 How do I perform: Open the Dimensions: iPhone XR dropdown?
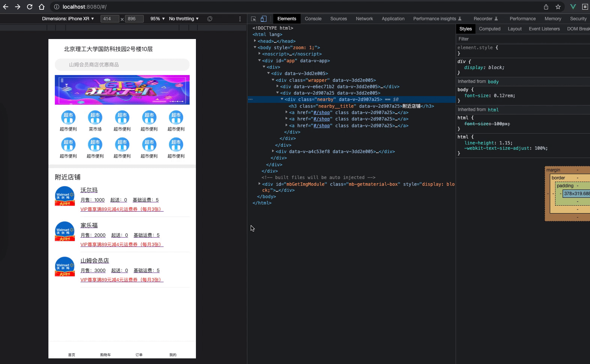click(x=68, y=19)
